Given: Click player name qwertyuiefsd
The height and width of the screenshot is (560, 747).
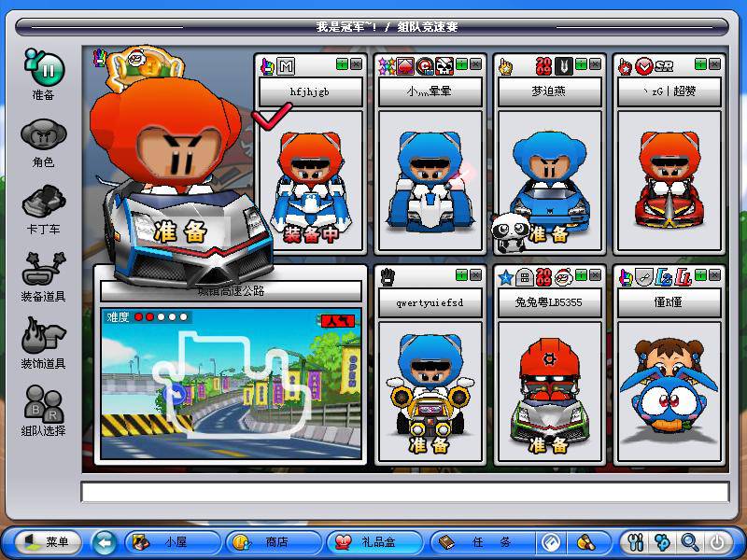Looking at the screenshot, I should coord(430,302).
